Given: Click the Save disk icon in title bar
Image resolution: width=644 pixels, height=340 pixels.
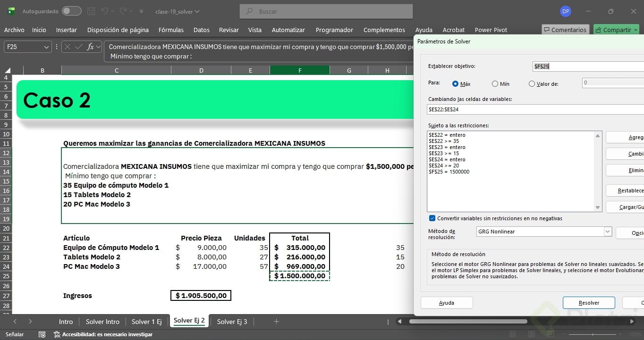Looking at the screenshot, I should click(x=91, y=11).
